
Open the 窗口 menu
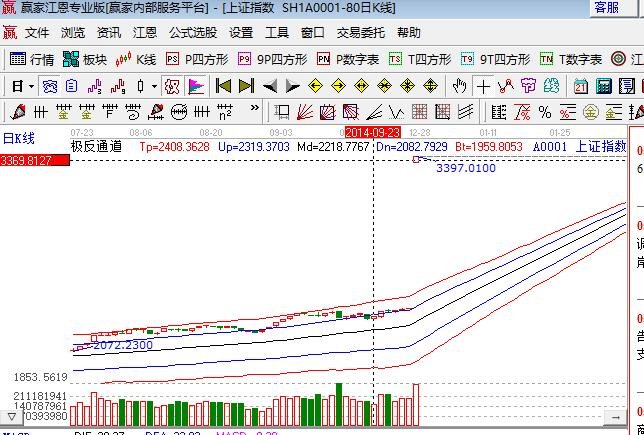pyautogui.click(x=313, y=32)
